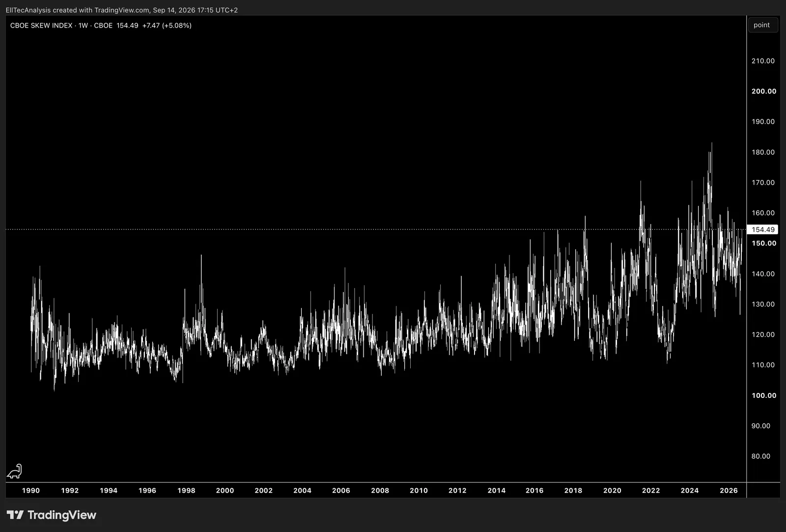Click the 1998 time axis label
Viewport: 786px width, 532px height.
coord(186,490)
